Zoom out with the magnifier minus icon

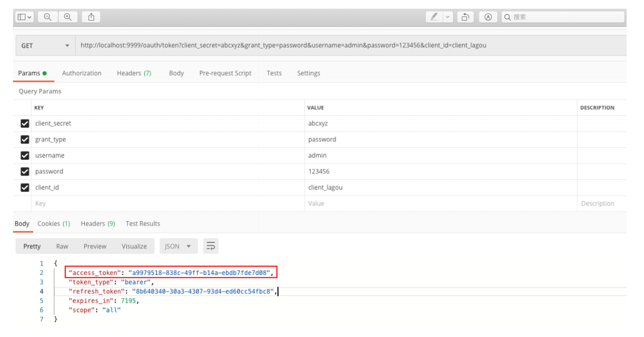(x=48, y=17)
